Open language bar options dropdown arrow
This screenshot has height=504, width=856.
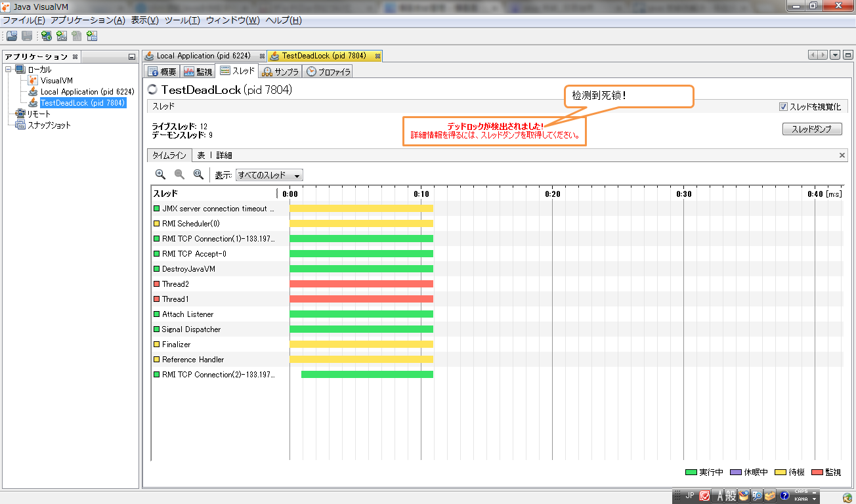coord(815,499)
